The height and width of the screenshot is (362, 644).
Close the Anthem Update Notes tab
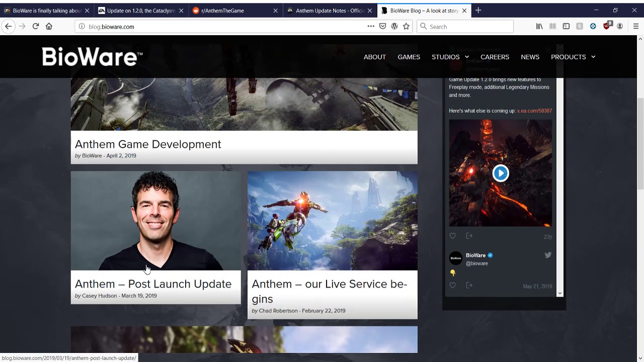(370, 11)
